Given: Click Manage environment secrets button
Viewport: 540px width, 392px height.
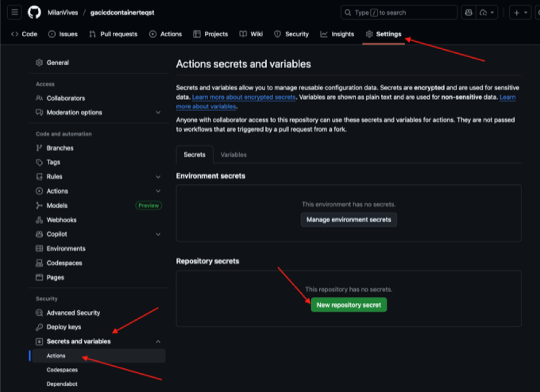Looking at the screenshot, I should (x=349, y=220).
